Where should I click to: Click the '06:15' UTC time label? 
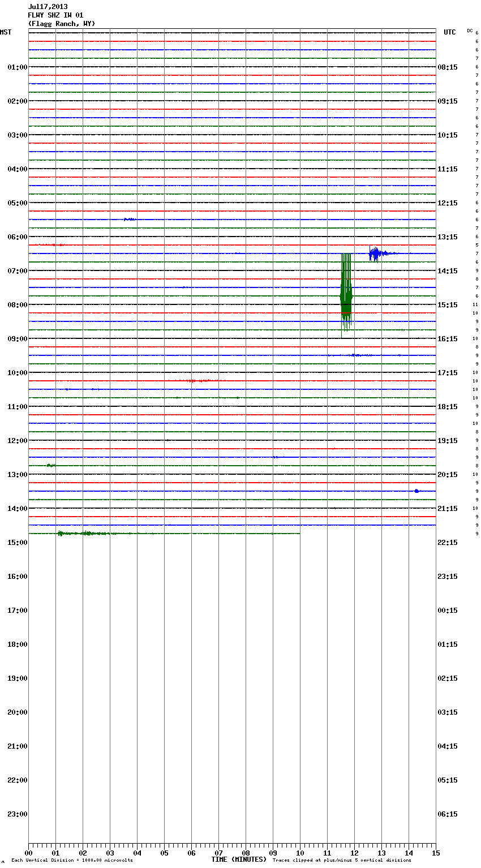tap(448, 814)
